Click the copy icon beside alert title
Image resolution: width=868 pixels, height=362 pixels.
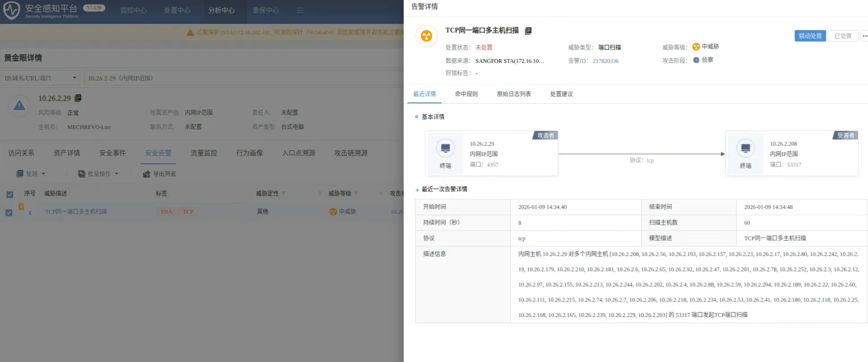coord(528,31)
